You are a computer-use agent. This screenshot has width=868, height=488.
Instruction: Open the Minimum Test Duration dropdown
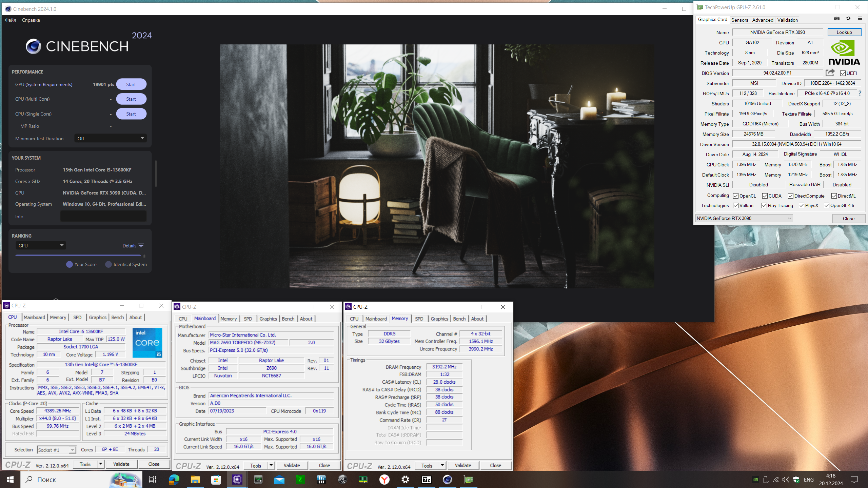(x=111, y=138)
